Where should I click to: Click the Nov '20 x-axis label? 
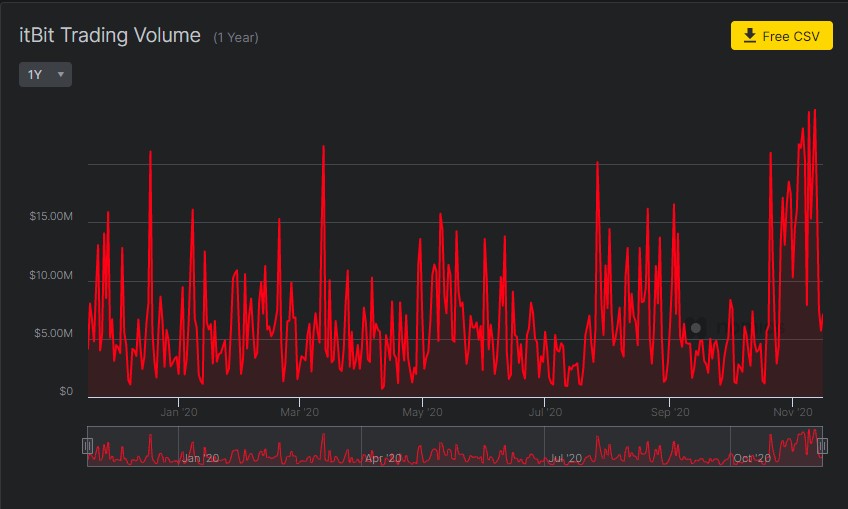[792, 412]
